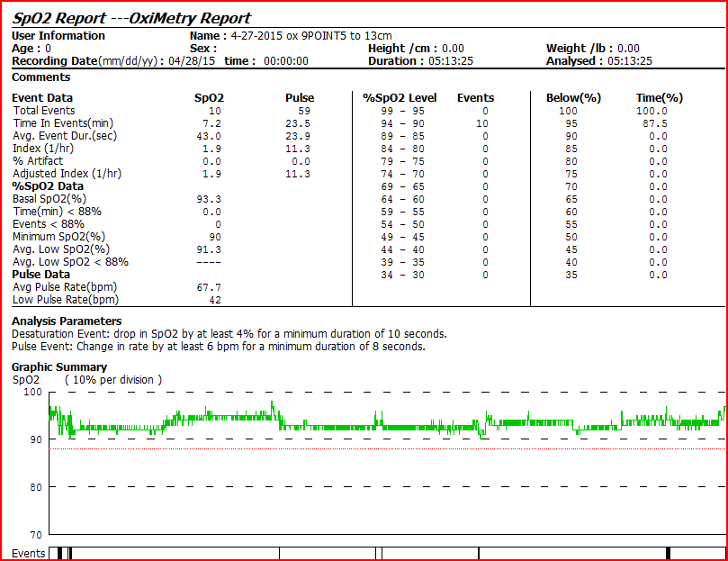Select the 94 - 90 SpO2 level row
Viewport: 728px width, 561px height.
[393, 122]
